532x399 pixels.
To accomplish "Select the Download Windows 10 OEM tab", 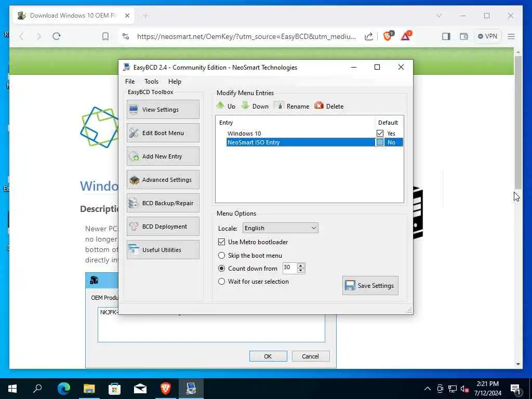I will (x=74, y=16).
